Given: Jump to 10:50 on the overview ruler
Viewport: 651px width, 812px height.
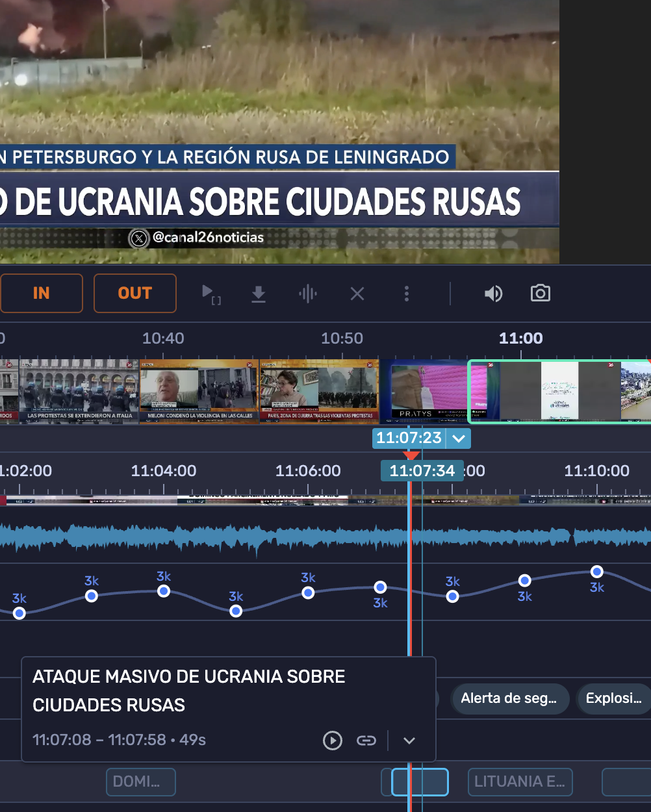Looking at the screenshot, I should [342, 338].
